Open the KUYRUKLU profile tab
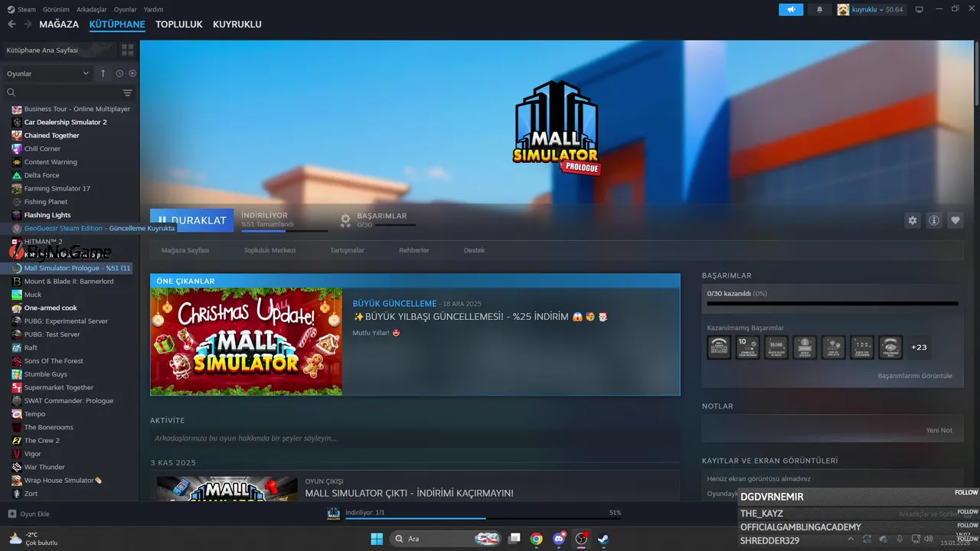This screenshot has height=551, width=980. pos(237,24)
